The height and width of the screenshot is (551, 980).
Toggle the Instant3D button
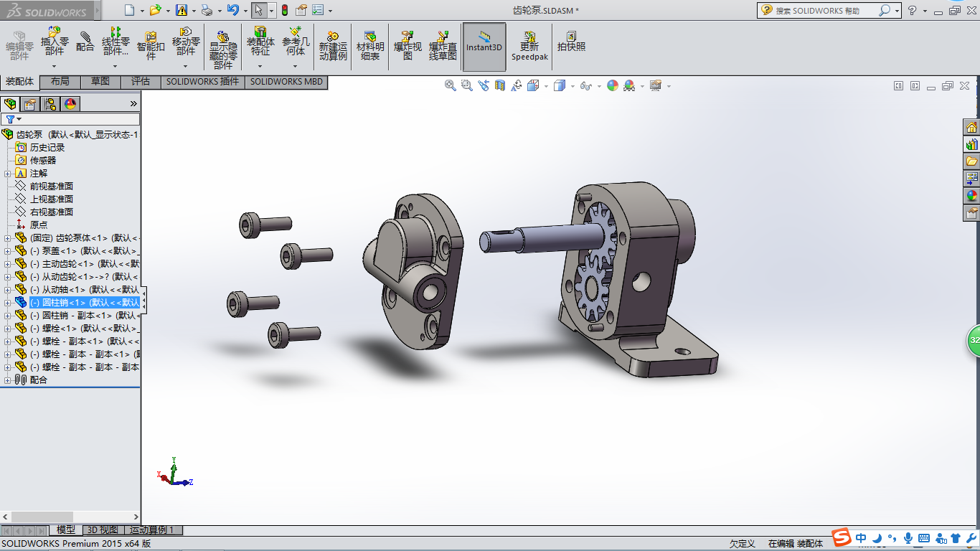[484, 46]
